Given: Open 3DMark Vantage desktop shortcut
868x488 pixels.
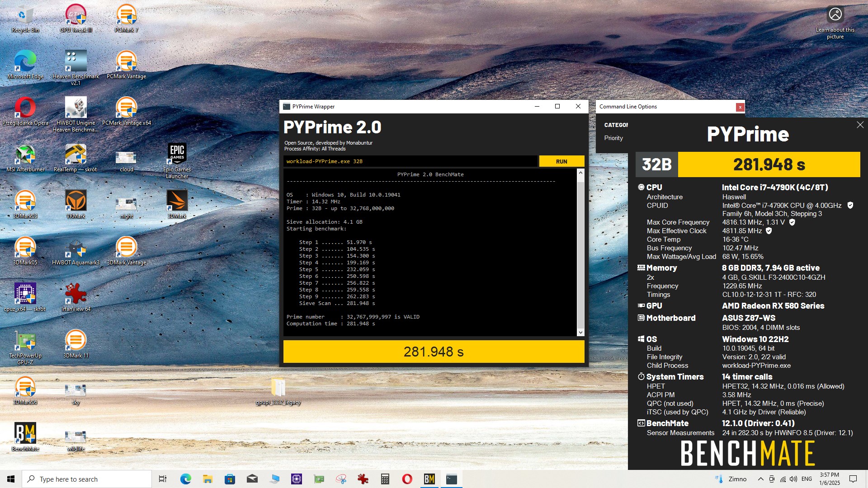Looking at the screenshot, I should click(127, 251).
